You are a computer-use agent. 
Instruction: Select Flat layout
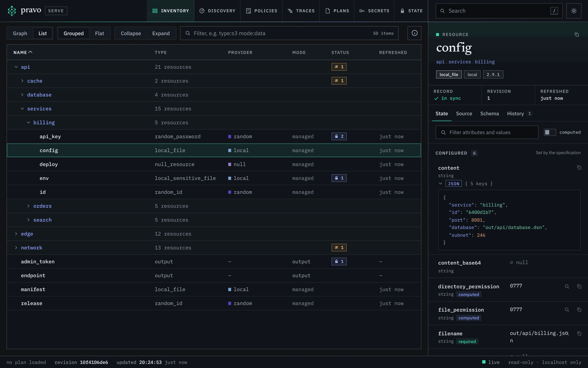click(99, 33)
